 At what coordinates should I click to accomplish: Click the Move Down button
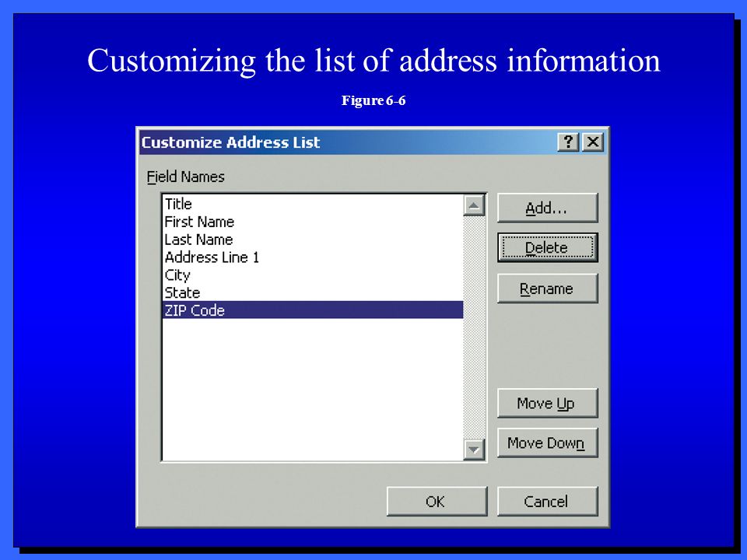click(x=547, y=443)
